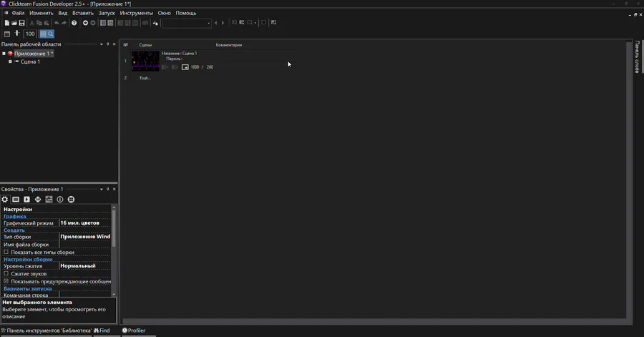This screenshot has width=644, height=337.
Task: Click the window-frame icon beside the vertical bar tool
Action: (x=7, y=34)
